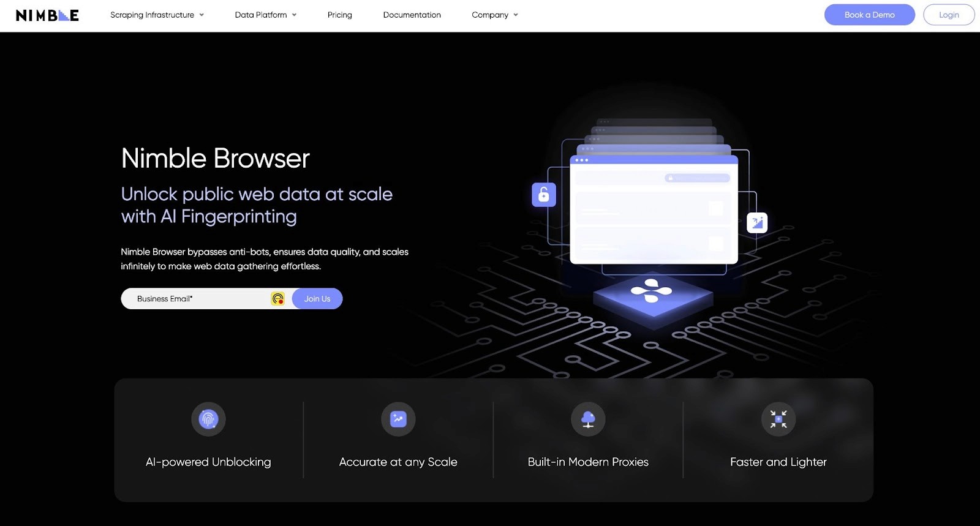Click the graph icon above Accurate at any Scale
This screenshot has width=980, height=526.
(x=398, y=419)
